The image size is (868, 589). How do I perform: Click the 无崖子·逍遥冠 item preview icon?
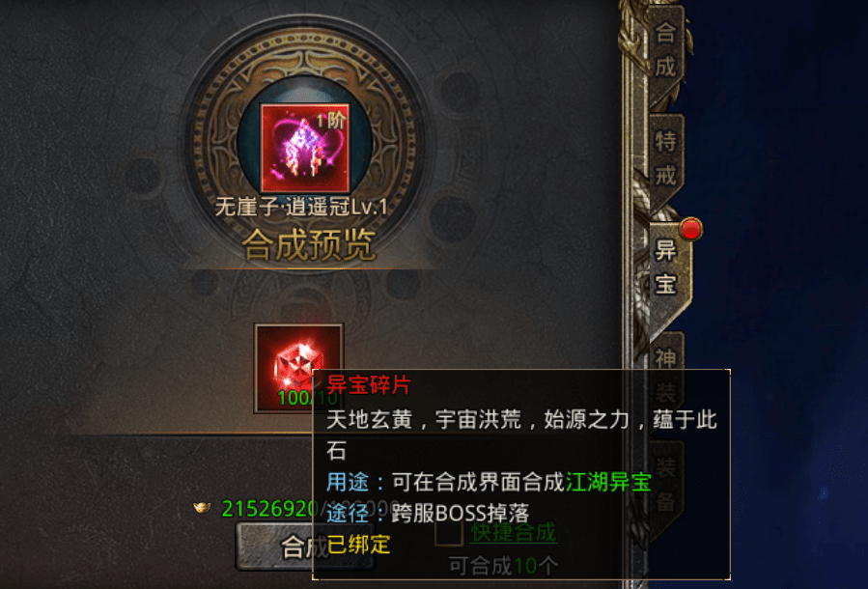pos(305,148)
